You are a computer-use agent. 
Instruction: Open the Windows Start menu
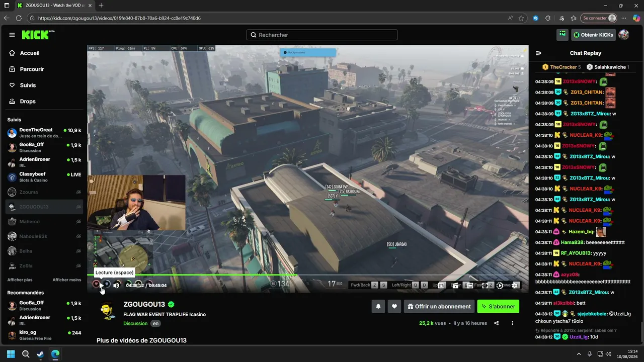click(x=11, y=354)
